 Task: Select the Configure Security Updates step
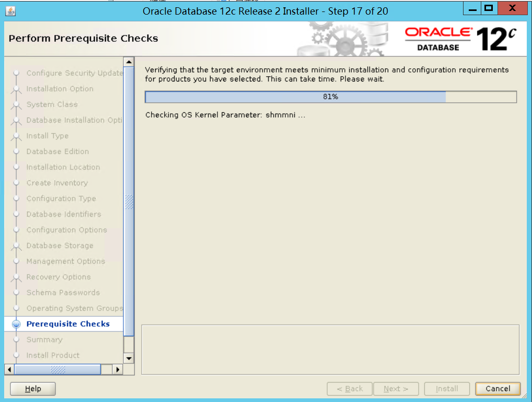pyautogui.click(x=75, y=73)
